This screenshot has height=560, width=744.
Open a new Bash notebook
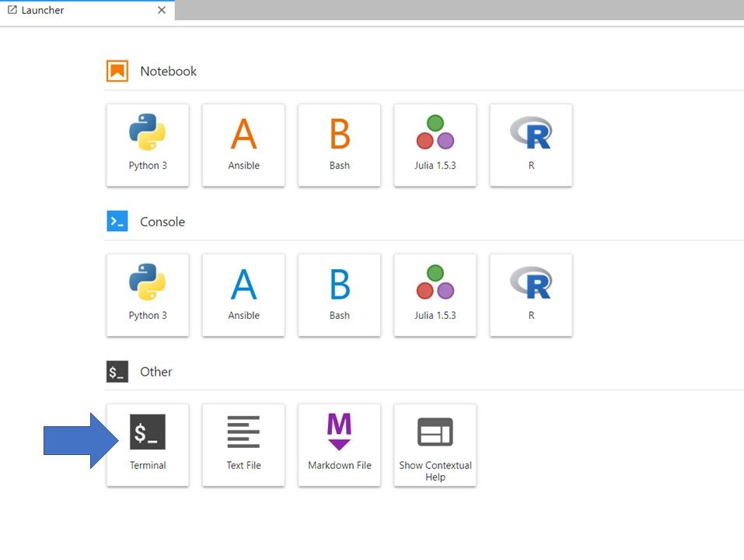pos(339,145)
